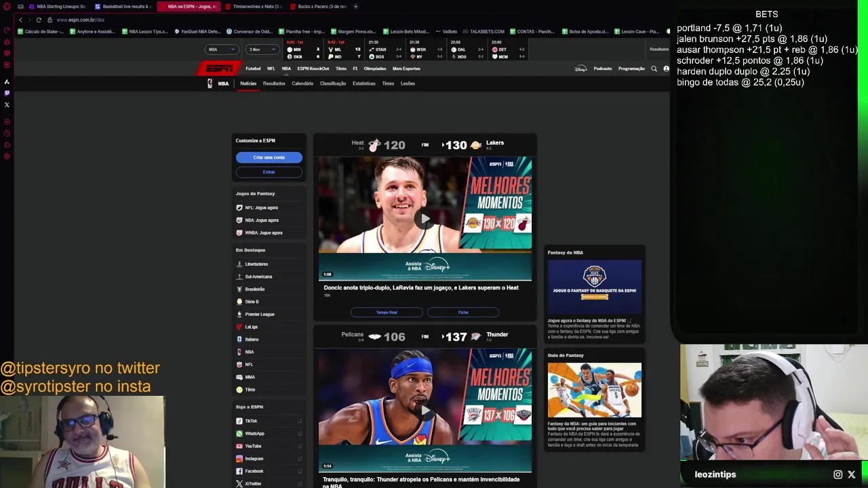Open Podcasts link in ESPN header
The width and height of the screenshot is (868, 488).
603,68
